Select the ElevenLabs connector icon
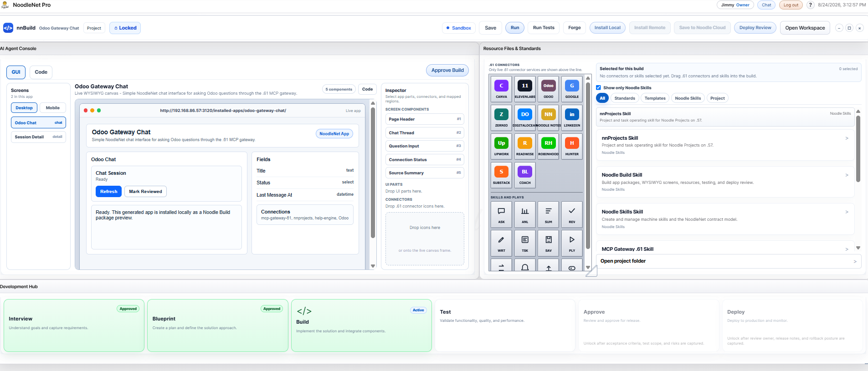The width and height of the screenshot is (868, 371). point(525,89)
